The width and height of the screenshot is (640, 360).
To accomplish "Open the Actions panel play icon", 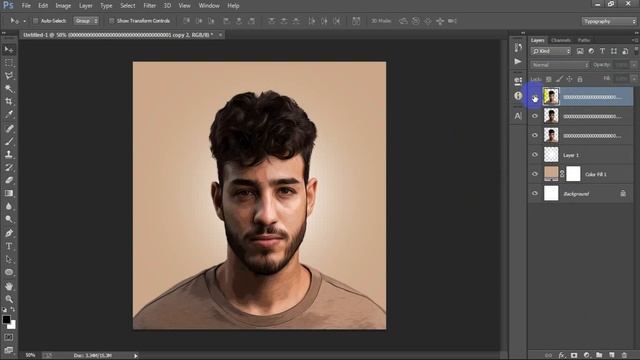I will pos(518,62).
